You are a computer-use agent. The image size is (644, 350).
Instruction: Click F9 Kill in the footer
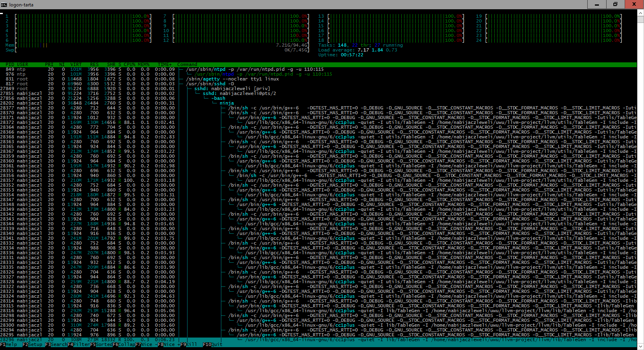pyautogui.click(x=192, y=344)
